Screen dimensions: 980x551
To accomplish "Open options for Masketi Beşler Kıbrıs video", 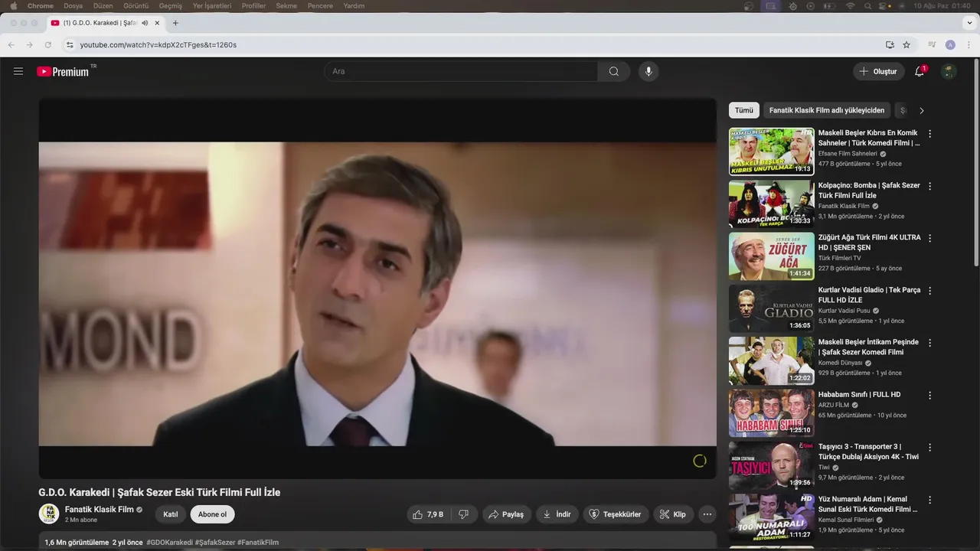I will tap(929, 133).
